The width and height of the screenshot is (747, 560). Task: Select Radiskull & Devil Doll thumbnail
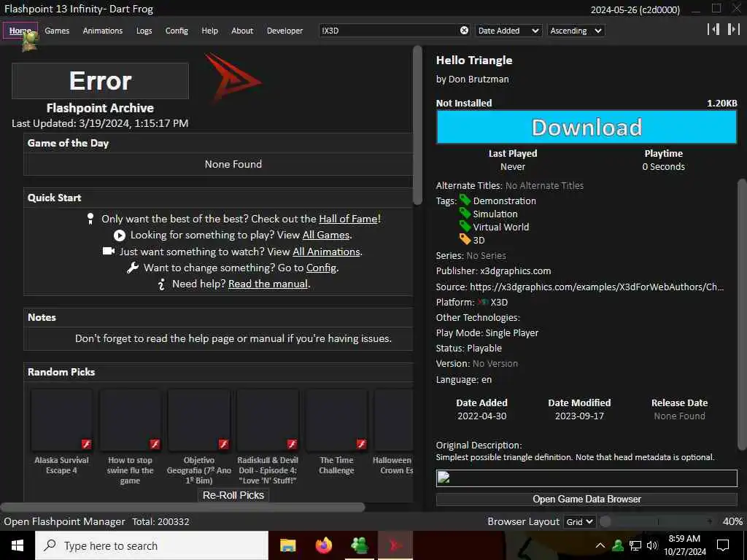[268, 420]
